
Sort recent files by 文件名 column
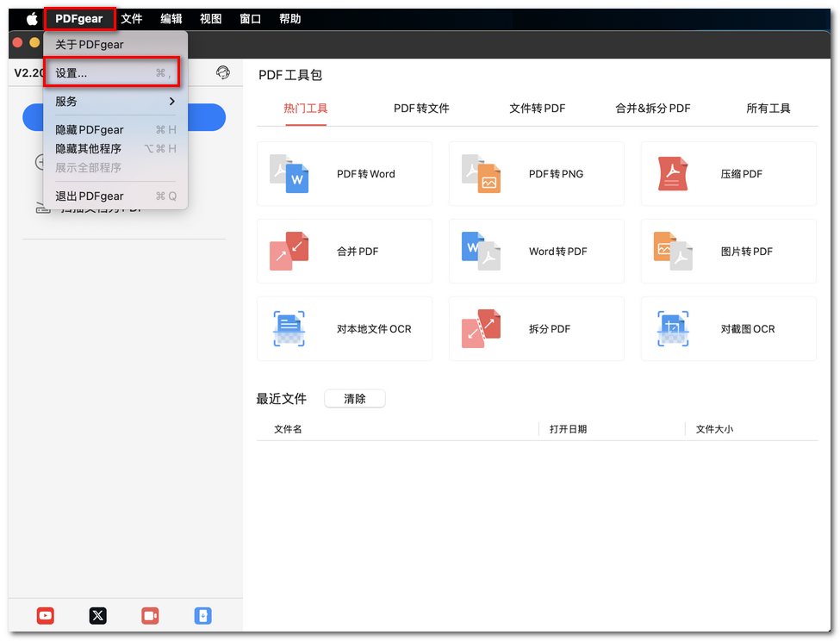coord(292,428)
